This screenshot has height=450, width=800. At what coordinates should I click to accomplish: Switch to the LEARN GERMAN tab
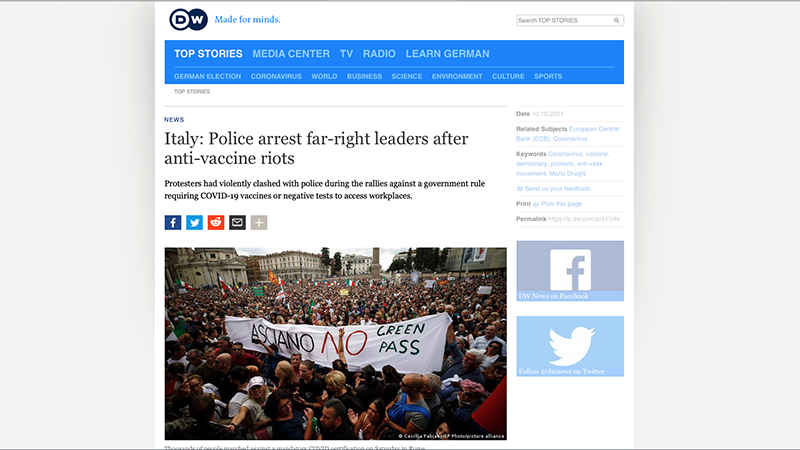point(447,54)
